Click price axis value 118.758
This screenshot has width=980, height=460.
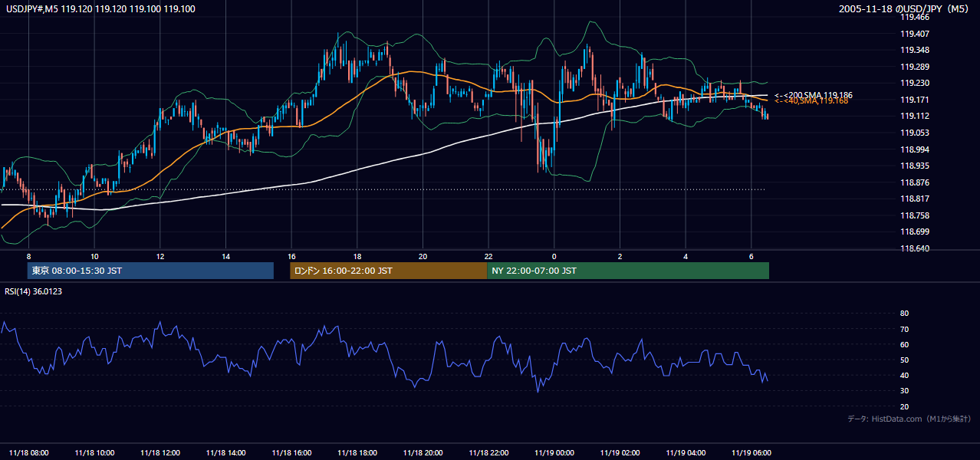pyautogui.click(x=915, y=215)
